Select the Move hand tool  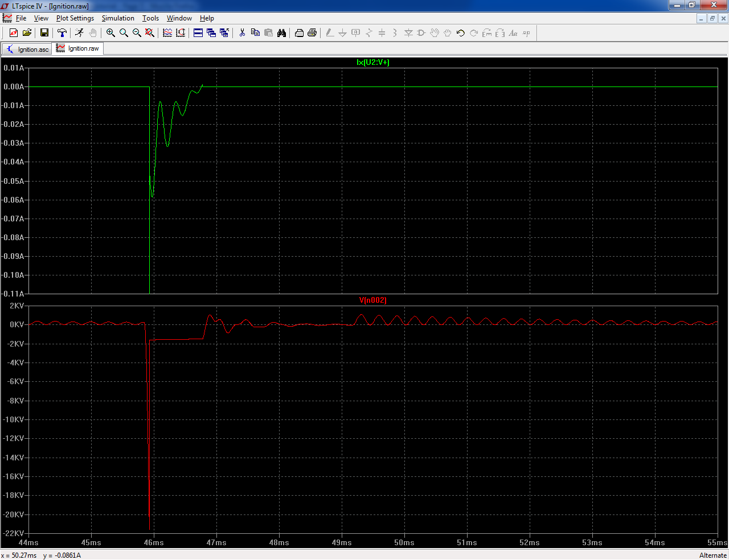coord(435,33)
